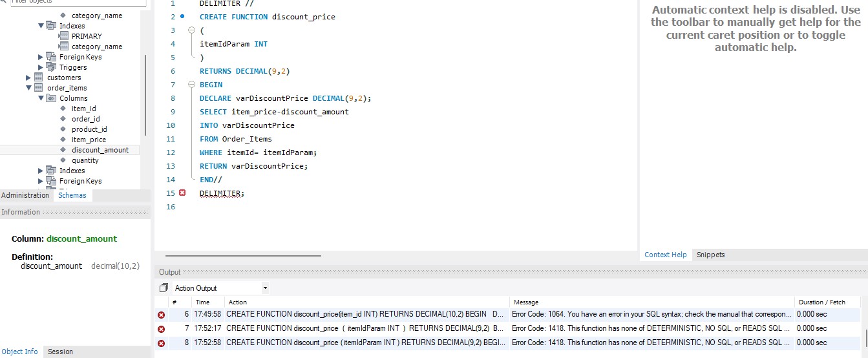The height and width of the screenshot is (358, 868).
Task: Select the category_name index below PRIMARY
Action: point(96,47)
